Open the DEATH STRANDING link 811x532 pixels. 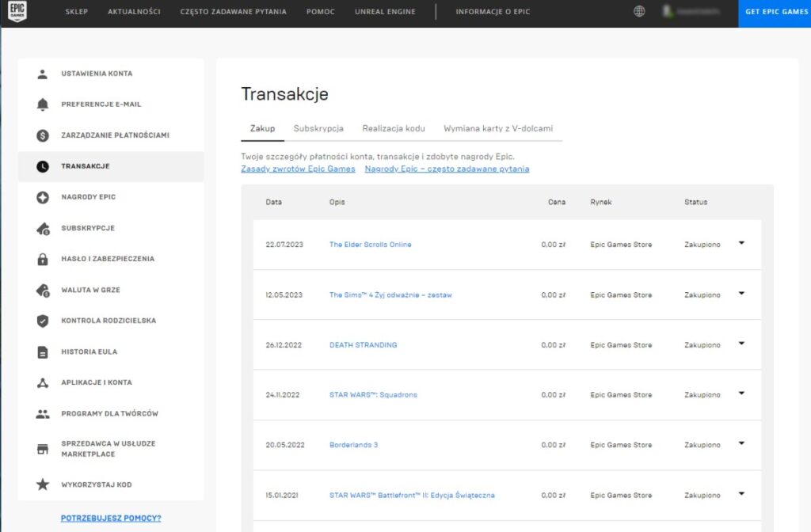click(x=363, y=345)
